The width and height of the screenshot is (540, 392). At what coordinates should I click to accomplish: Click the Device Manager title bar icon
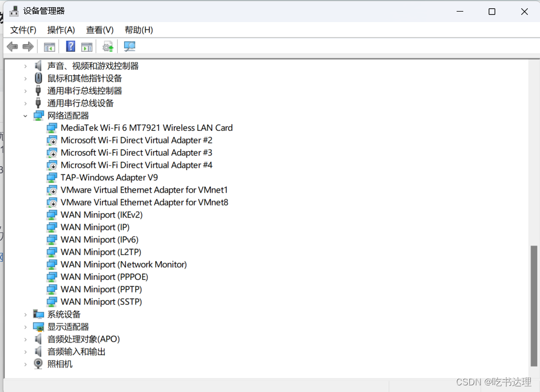tap(14, 11)
